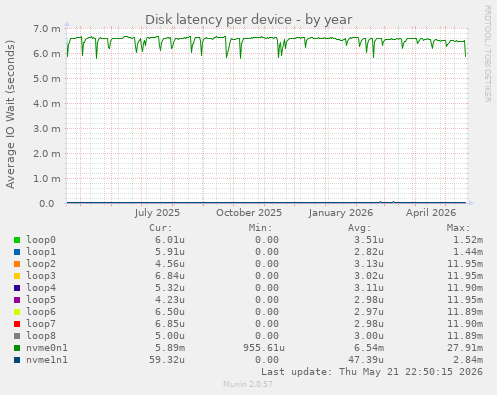Click the 'January 2026' axis label
Screen dimensions: 497x395
[x=340, y=213]
